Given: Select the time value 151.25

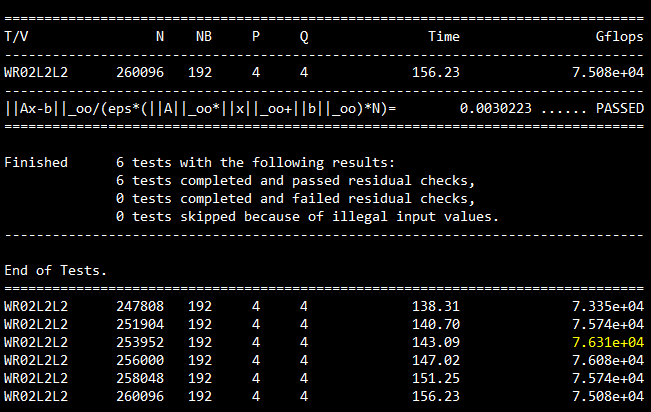Looking at the screenshot, I should pyautogui.click(x=436, y=378).
